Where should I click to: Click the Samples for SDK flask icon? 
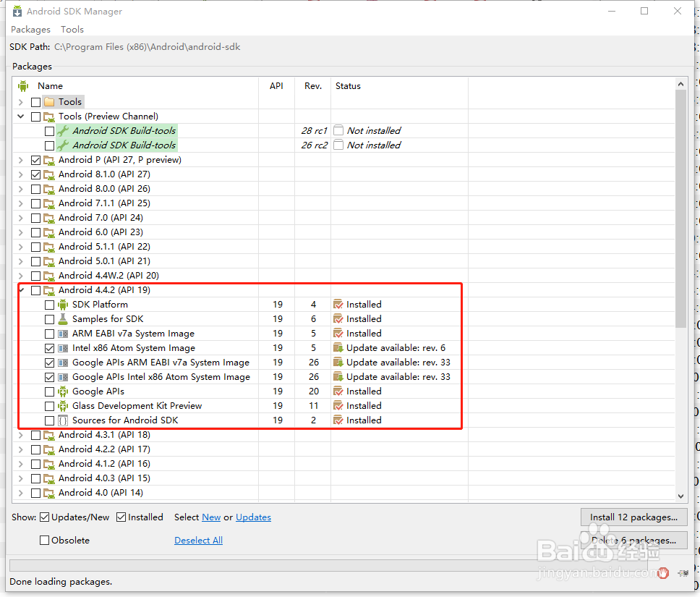click(63, 319)
